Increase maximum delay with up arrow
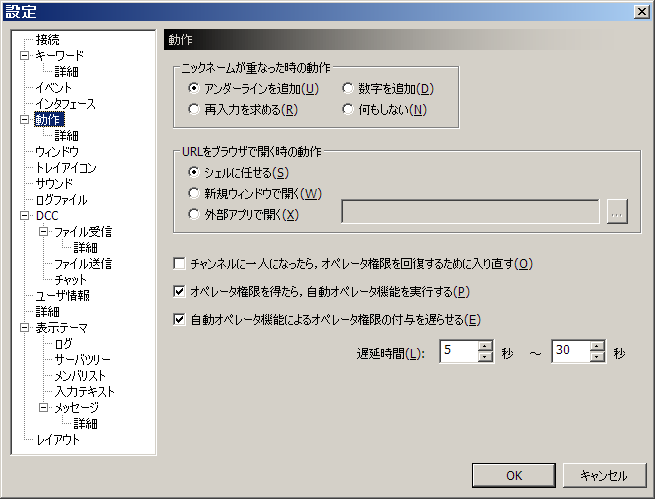This screenshot has height=499, width=655. coord(597,346)
